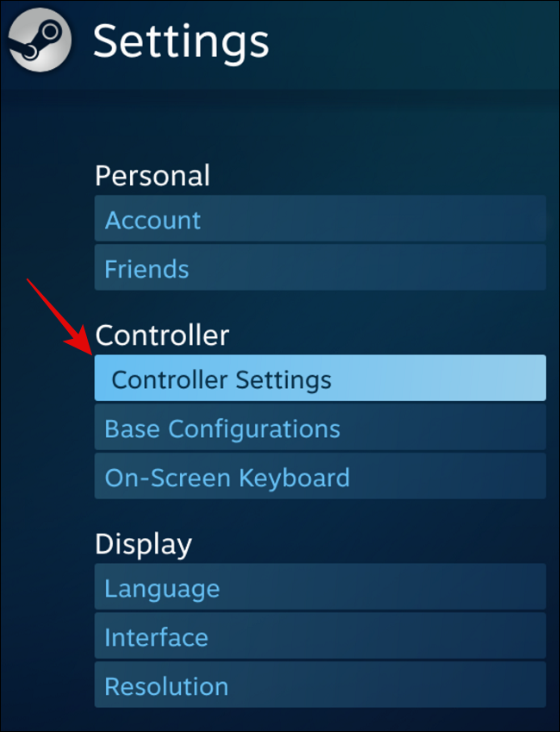Open Base Configurations
560x732 pixels.
coord(320,427)
